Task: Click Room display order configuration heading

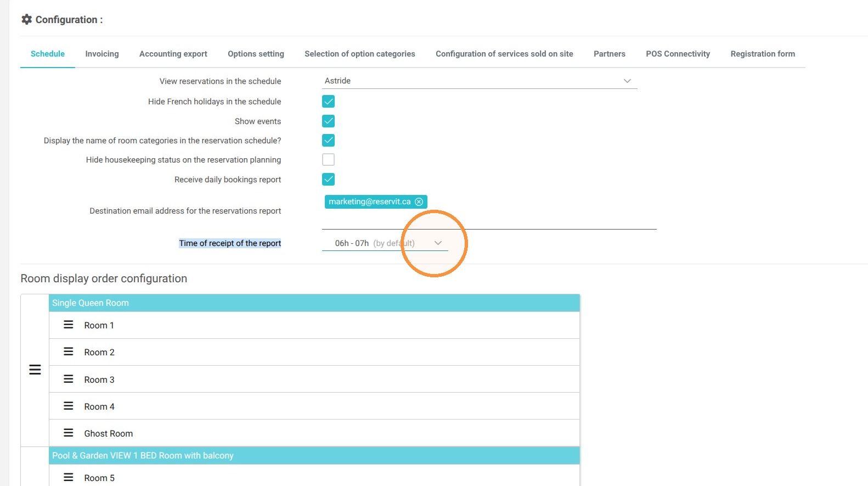Action: click(104, 278)
